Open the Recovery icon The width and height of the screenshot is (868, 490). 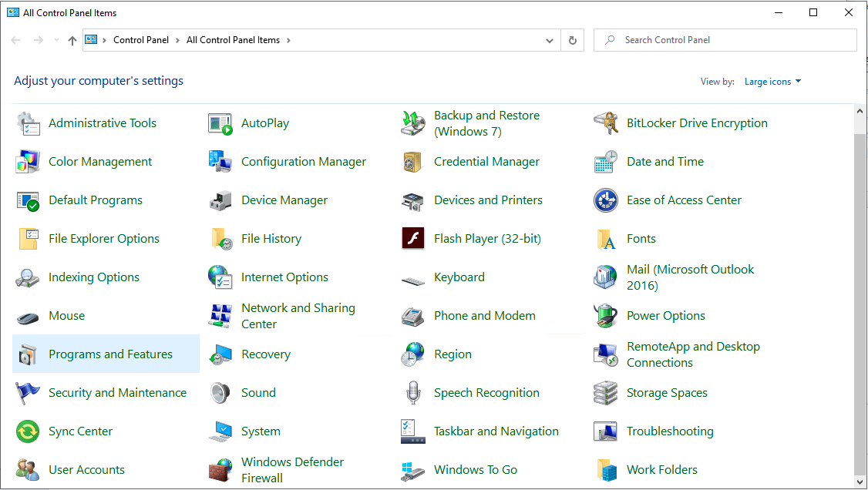click(x=220, y=354)
